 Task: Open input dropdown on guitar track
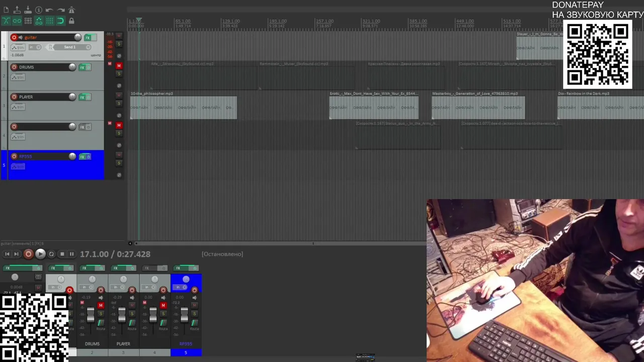[34, 47]
